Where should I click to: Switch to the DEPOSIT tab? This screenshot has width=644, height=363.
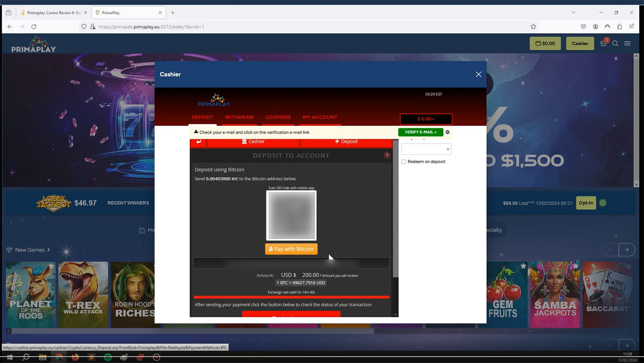click(x=202, y=117)
